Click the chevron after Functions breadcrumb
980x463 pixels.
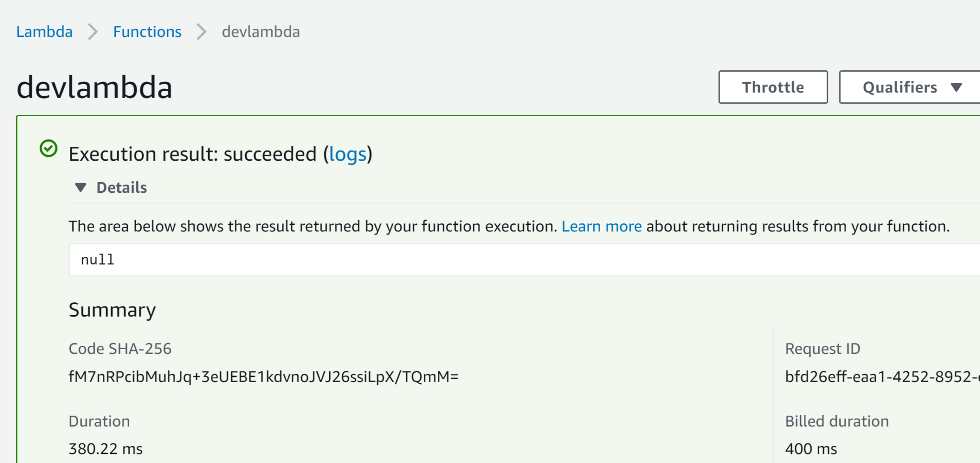pos(202,32)
